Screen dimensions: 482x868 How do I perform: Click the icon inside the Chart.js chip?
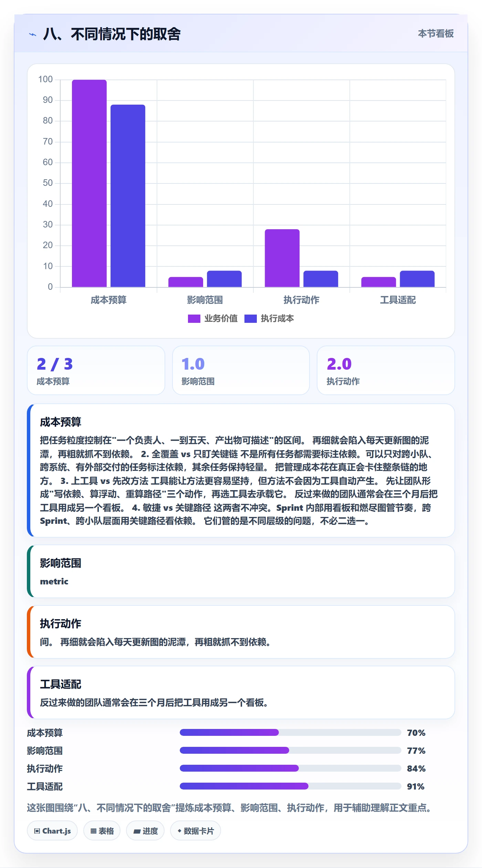[37, 831]
